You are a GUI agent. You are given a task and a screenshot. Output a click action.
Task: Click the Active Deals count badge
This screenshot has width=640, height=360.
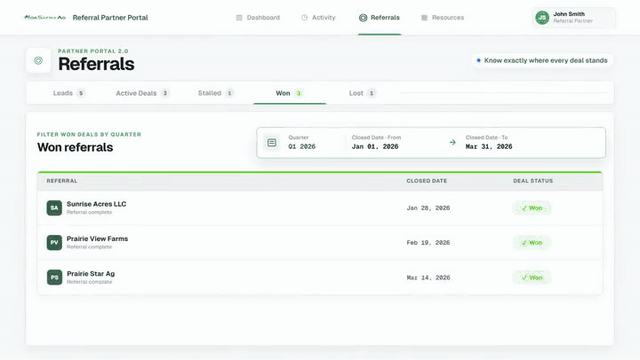tap(165, 93)
